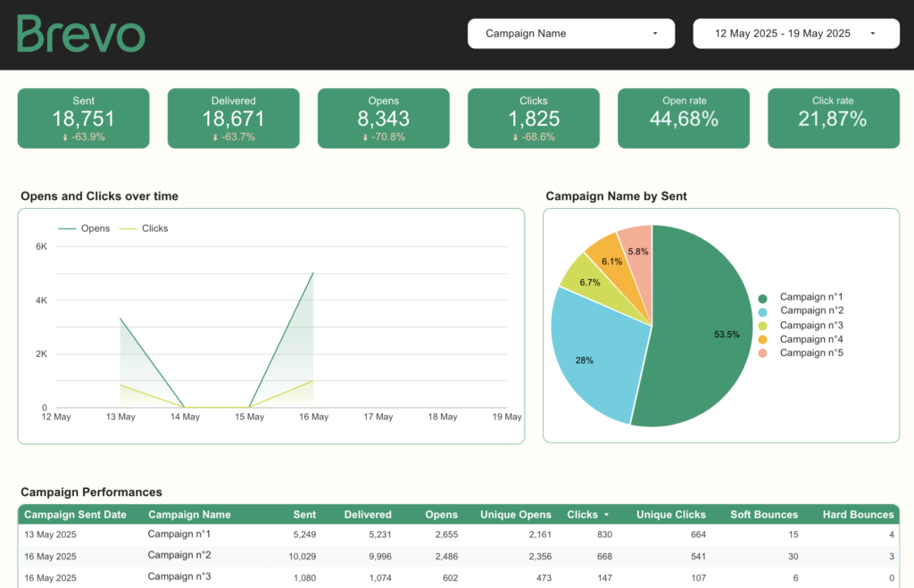Click the Clicks column sort arrow
This screenshot has height=588, width=914.
(608, 515)
